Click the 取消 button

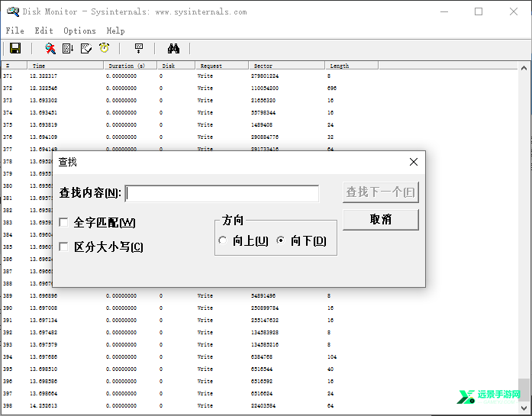[381, 220]
